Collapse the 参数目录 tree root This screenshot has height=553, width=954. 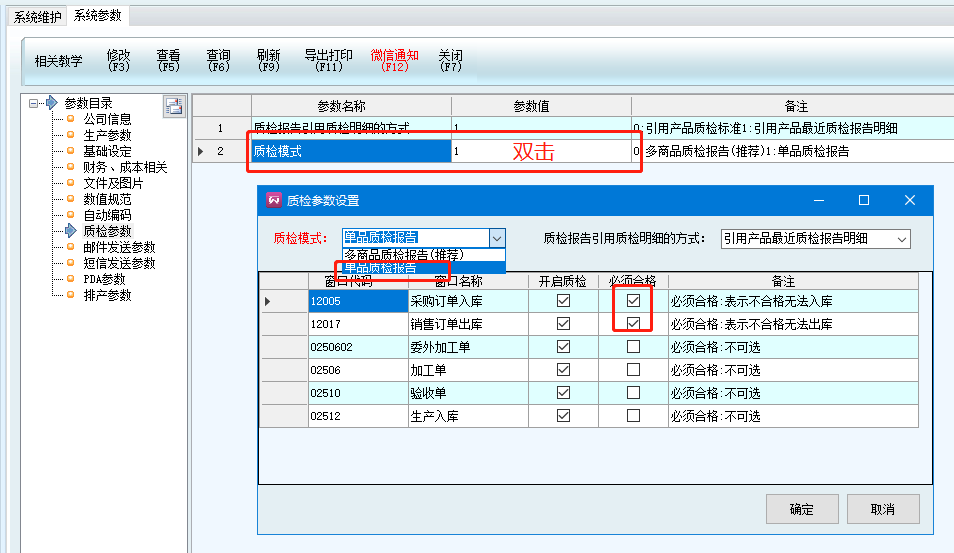point(34,103)
